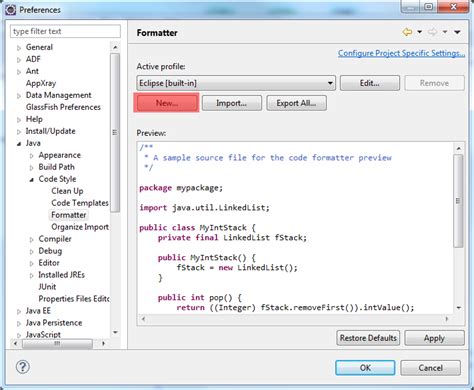Focus the type filter text field
The height and width of the screenshot is (390, 474).
tap(65, 31)
